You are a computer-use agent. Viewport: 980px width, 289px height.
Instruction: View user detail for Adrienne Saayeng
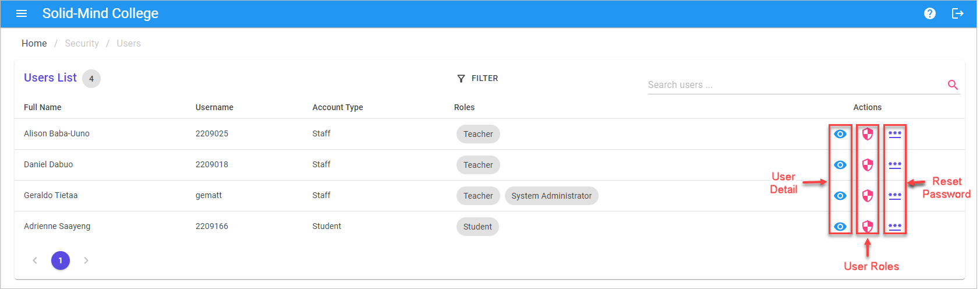click(x=840, y=227)
